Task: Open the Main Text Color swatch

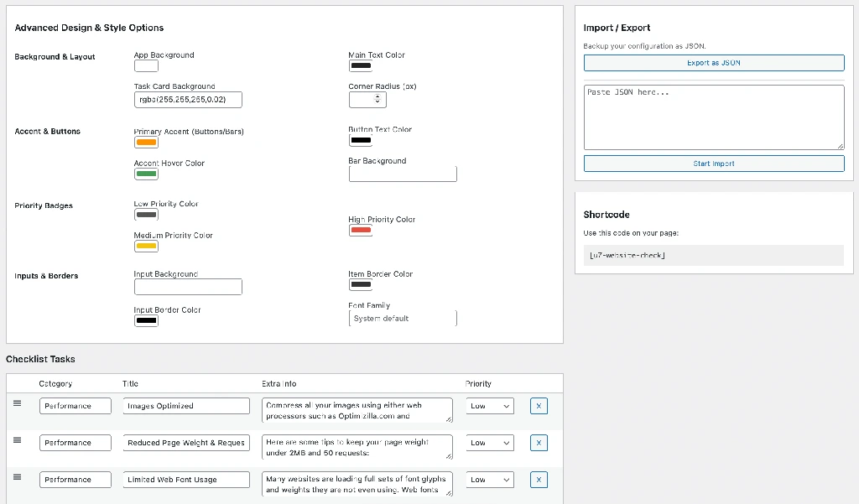Action: [361, 65]
